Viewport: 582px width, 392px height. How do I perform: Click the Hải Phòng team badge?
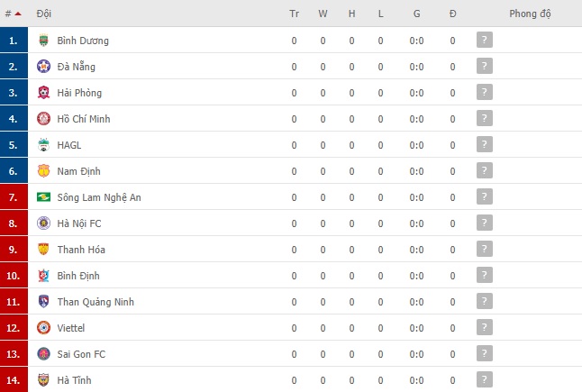(x=43, y=93)
